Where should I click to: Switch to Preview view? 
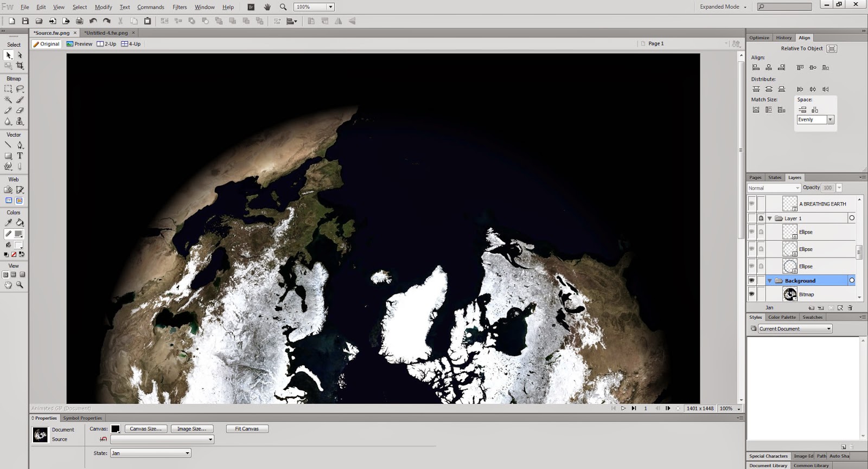(79, 44)
